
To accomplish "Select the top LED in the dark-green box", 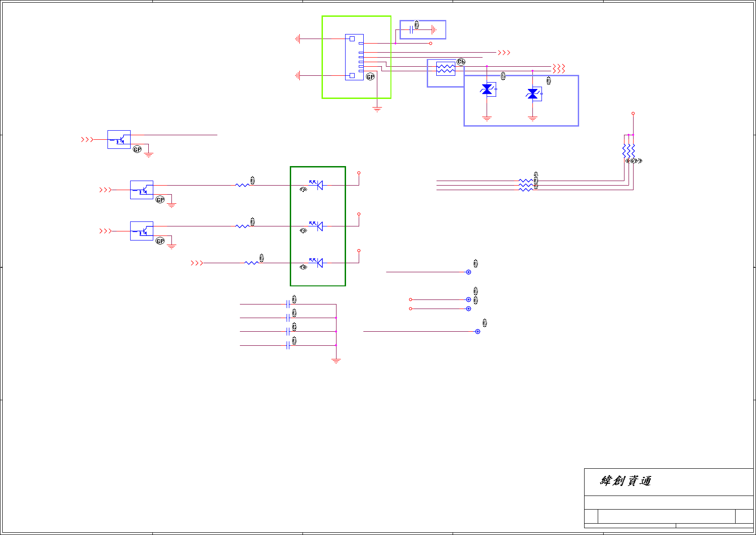I will click(x=317, y=184).
